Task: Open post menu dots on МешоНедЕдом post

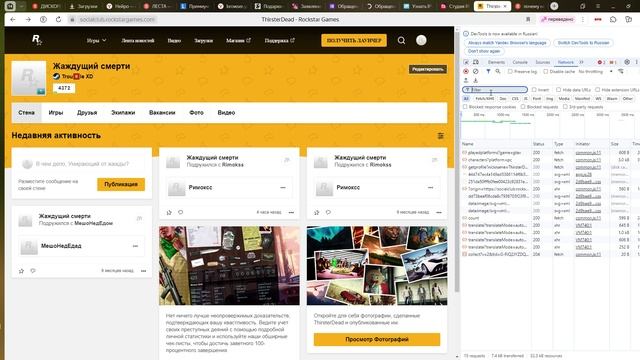Action: [x=143, y=271]
